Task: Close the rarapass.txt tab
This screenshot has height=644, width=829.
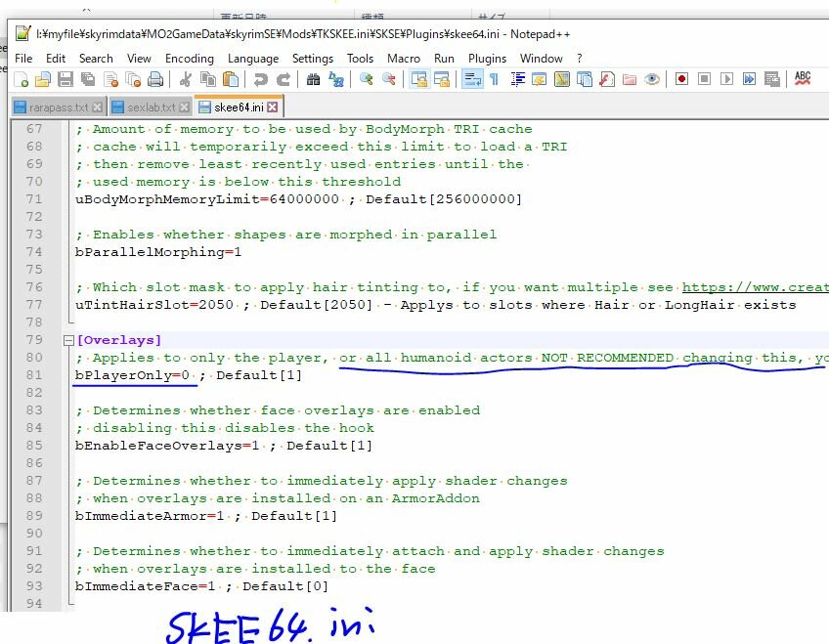Action: pos(98,107)
